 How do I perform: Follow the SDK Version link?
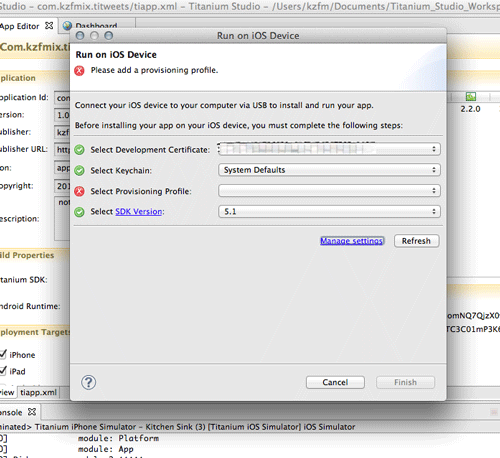point(139,211)
